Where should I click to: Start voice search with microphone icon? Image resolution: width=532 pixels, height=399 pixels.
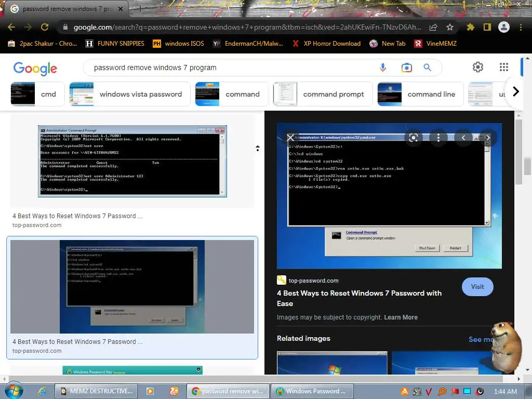[x=383, y=68]
